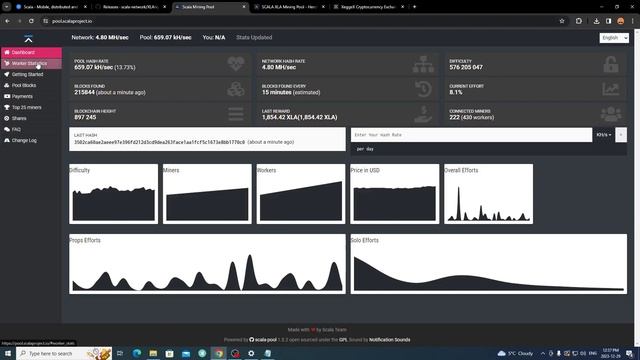640x360 pixels.
Task: Click the Props Efforts chart
Action: point(207,264)
